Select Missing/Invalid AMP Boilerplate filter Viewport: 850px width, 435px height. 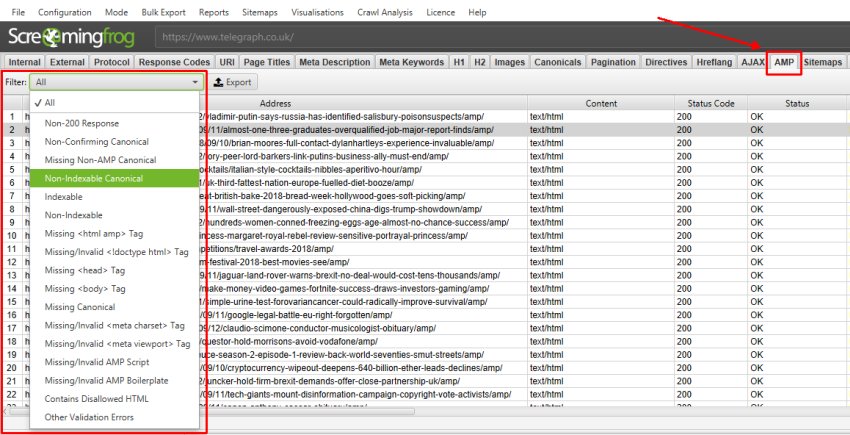point(114,380)
